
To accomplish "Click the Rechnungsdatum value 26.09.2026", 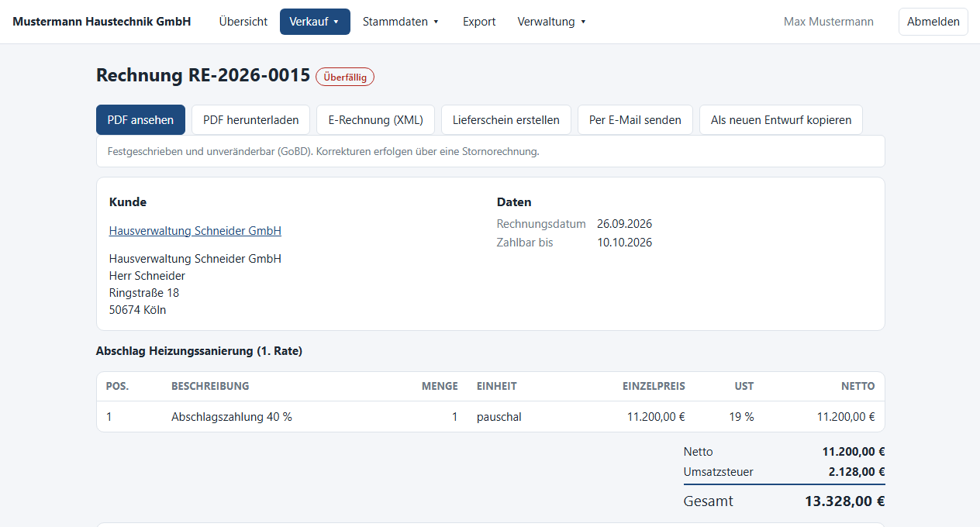I will coord(624,224).
